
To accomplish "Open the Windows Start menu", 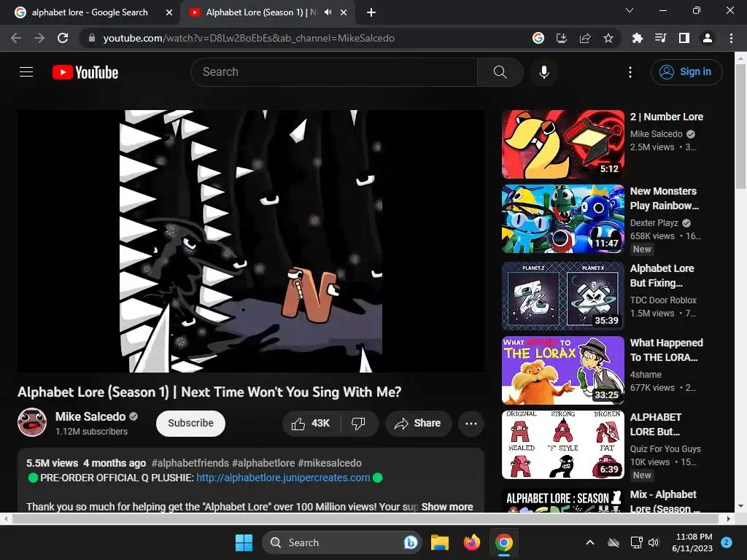I will coord(244,542).
